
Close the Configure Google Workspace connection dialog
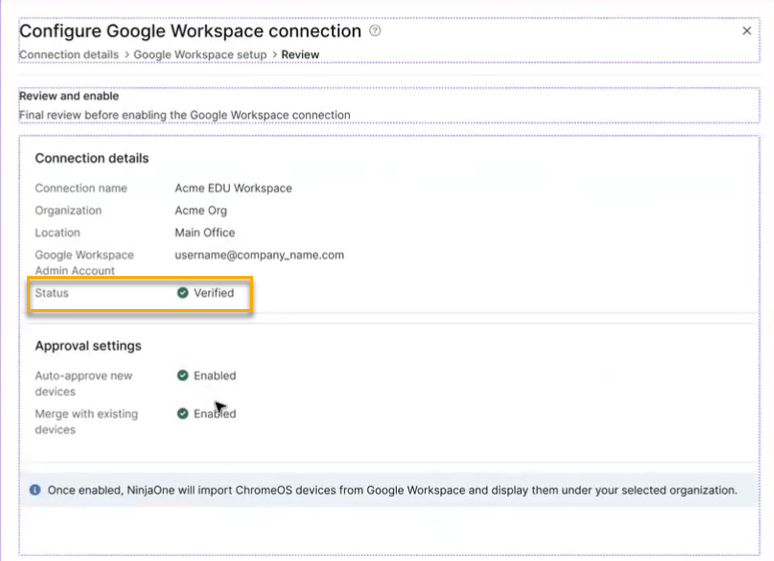click(746, 31)
